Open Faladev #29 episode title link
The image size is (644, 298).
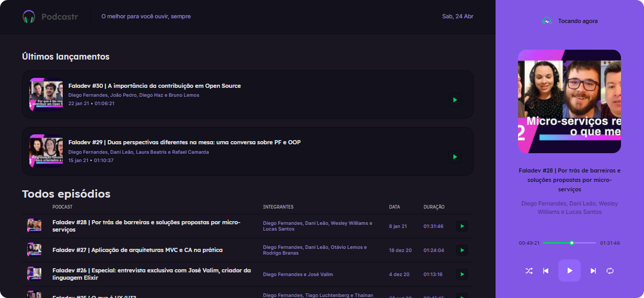185,142
